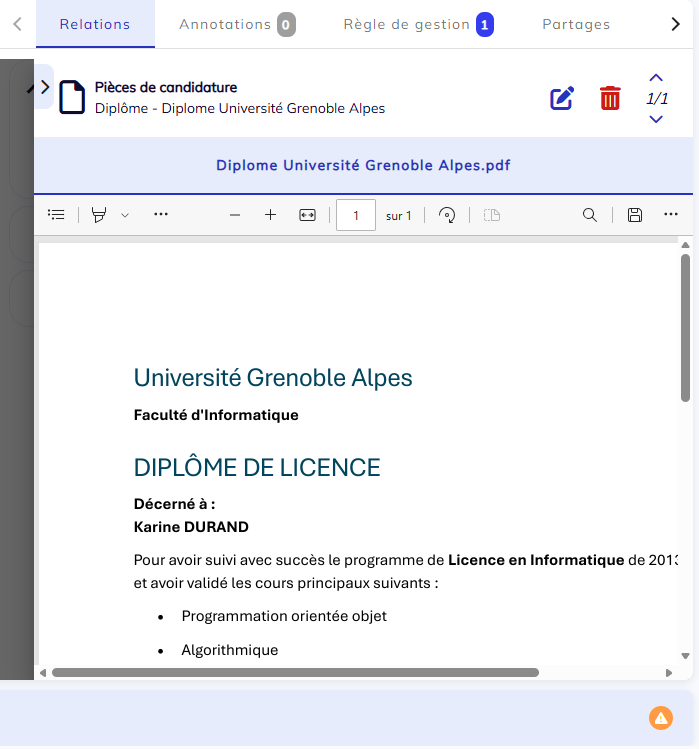Open more options at toolbar right end
This screenshot has width=699, height=749.
pyautogui.click(x=670, y=215)
